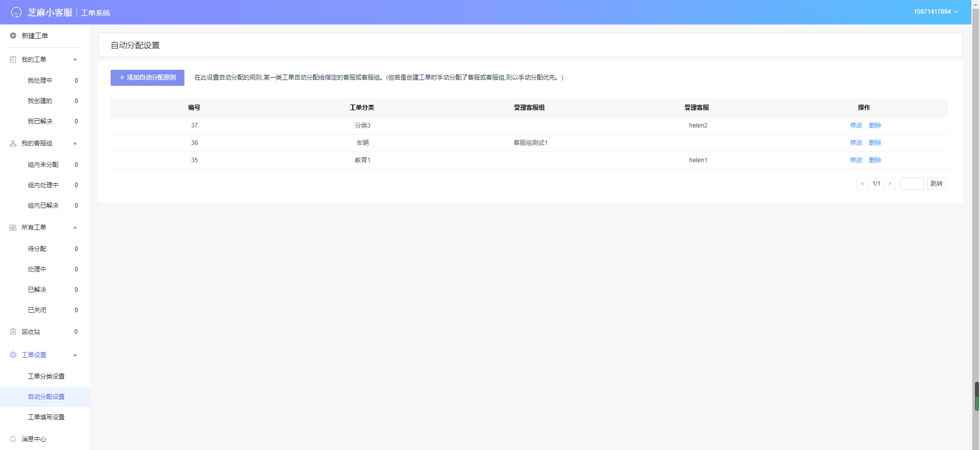Click the 客服组测试1 cell
Viewport: 980px width, 450px height.
click(530, 143)
